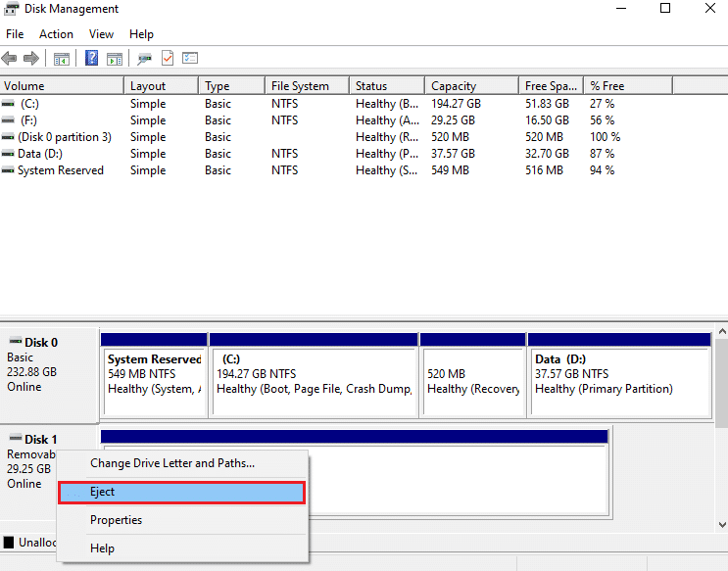Sort volumes by Capacity column header
The image size is (728, 571).
click(454, 86)
